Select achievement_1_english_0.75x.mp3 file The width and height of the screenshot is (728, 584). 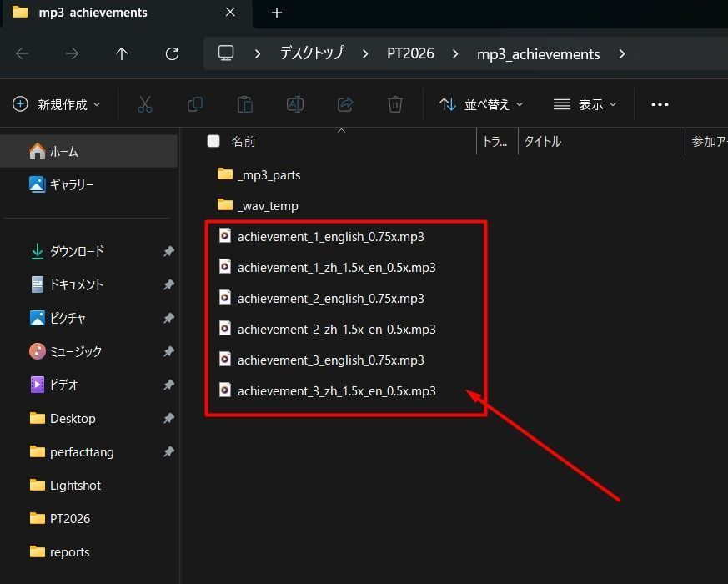tap(330, 237)
